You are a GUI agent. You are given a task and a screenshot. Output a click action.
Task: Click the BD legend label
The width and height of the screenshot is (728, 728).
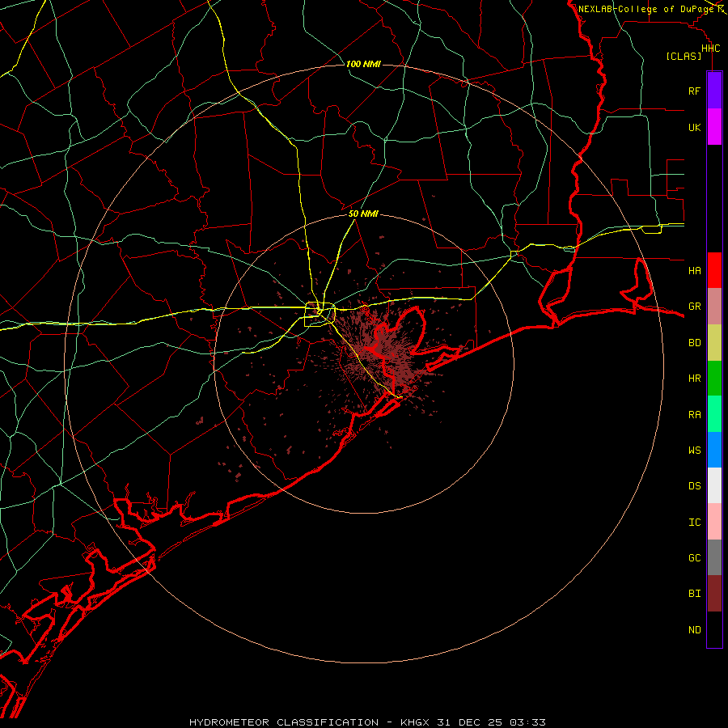click(x=694, y=343)
